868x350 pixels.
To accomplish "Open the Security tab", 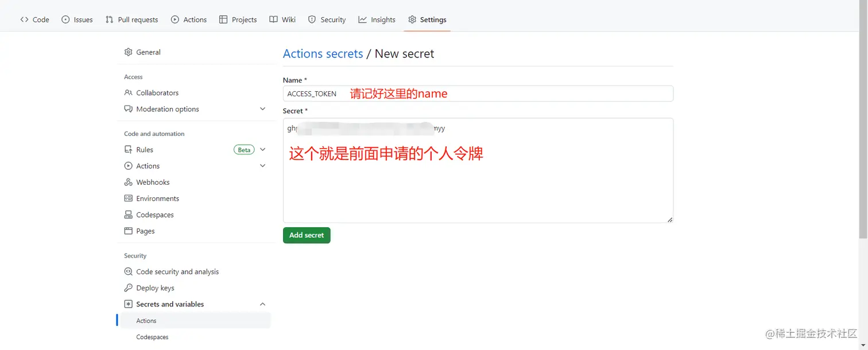I will (327, 20).
